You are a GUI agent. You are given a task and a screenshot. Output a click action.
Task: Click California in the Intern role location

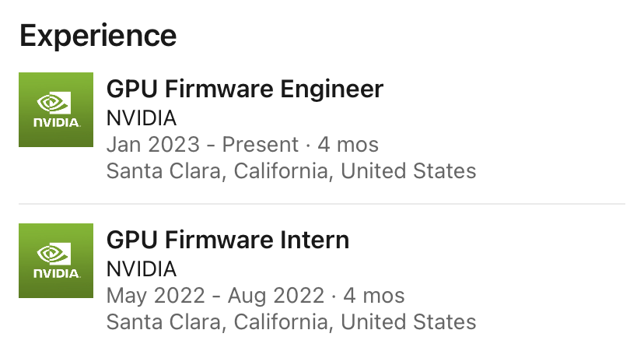coord(281,321)
